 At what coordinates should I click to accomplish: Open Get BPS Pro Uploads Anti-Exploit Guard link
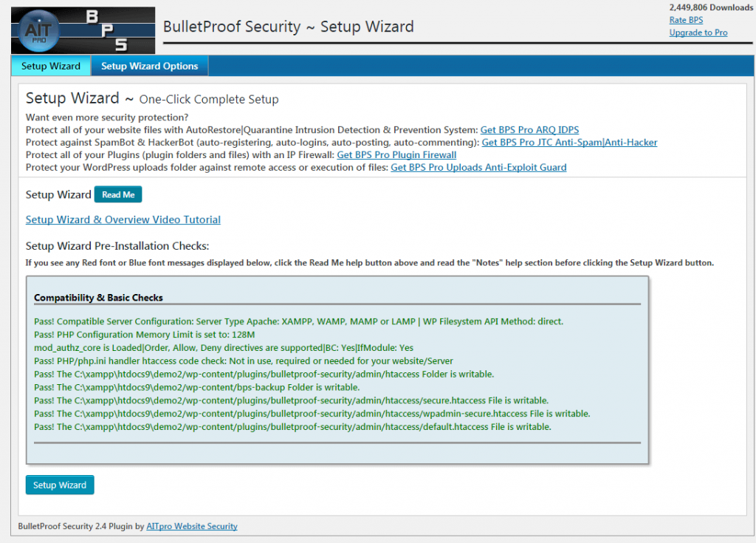click(478, 168)
